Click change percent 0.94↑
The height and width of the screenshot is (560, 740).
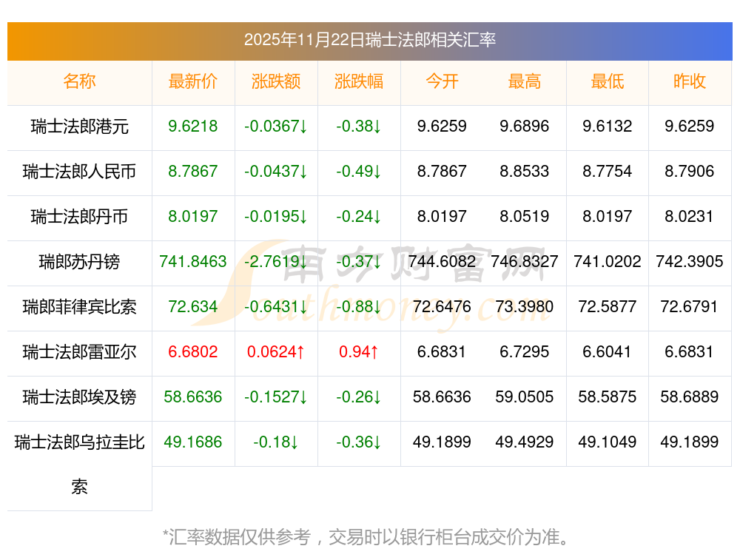[x=359, y=351]
